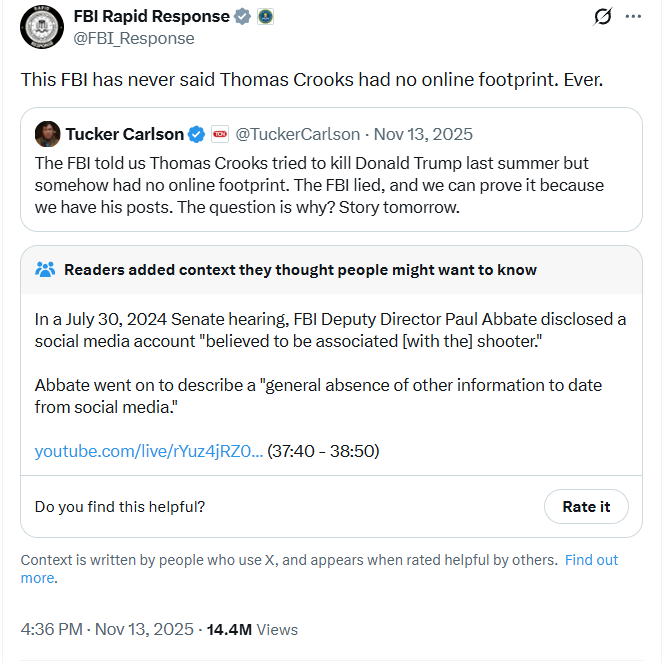Viewport: 663px width, 663px height.
Task: Click the TCN affiliation badge next to Tucker Carlson
Action: pos(220,134)
